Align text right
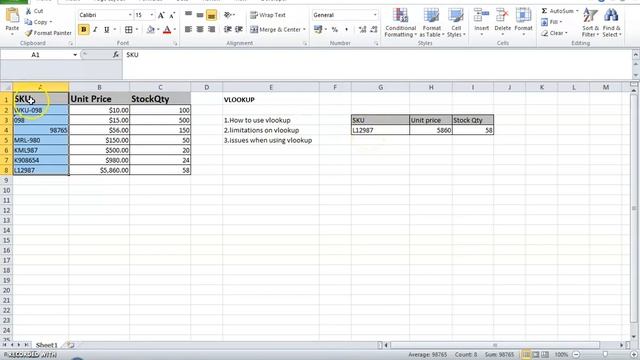 (211, 29)
